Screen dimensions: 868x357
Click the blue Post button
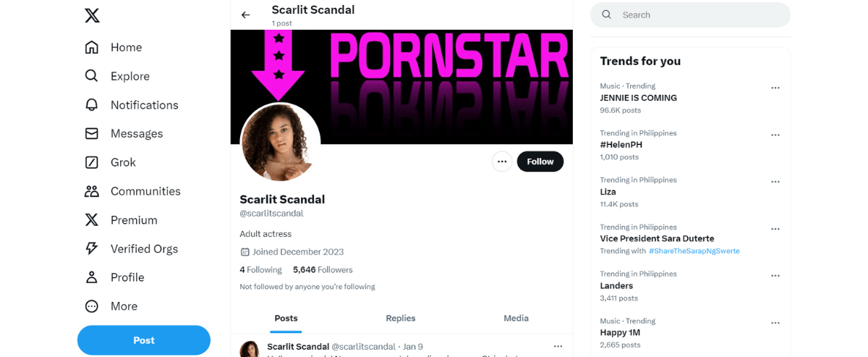(144, 340)
